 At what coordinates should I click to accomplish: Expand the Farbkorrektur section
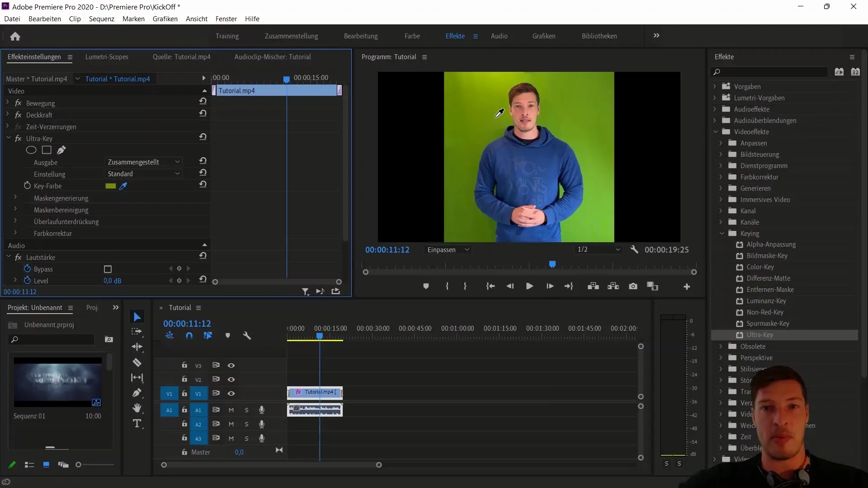click(15, 232)
